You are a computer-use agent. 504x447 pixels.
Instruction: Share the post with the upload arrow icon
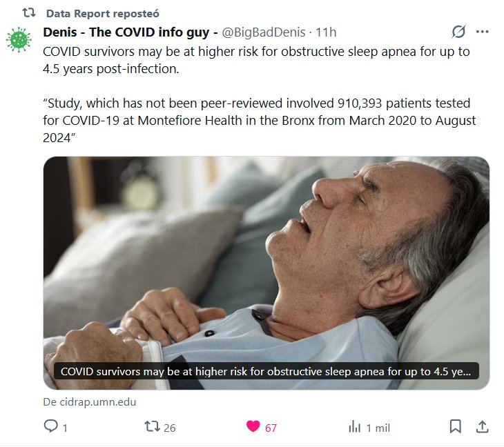click(483, 427)
